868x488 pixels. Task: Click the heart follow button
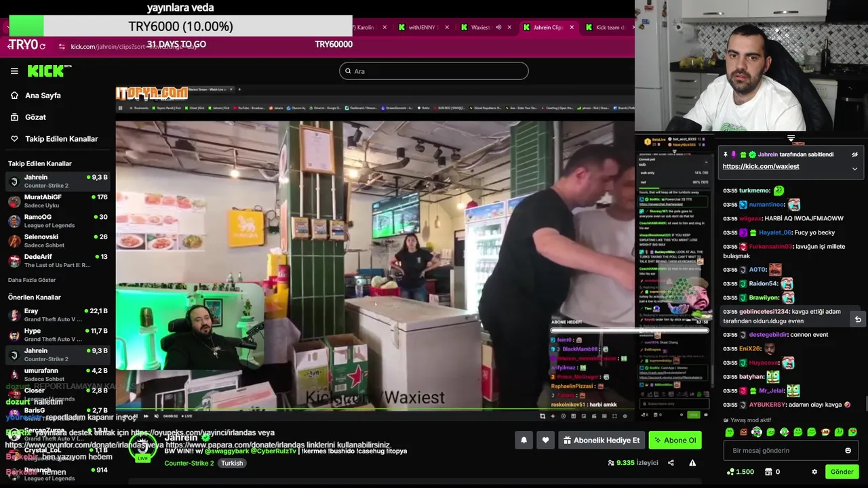point(545,440)
